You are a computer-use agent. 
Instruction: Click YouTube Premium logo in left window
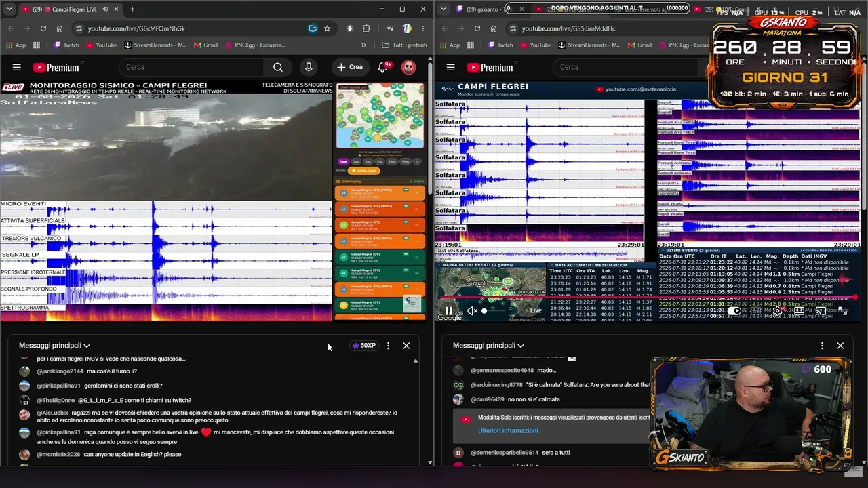tap(56, 67)
